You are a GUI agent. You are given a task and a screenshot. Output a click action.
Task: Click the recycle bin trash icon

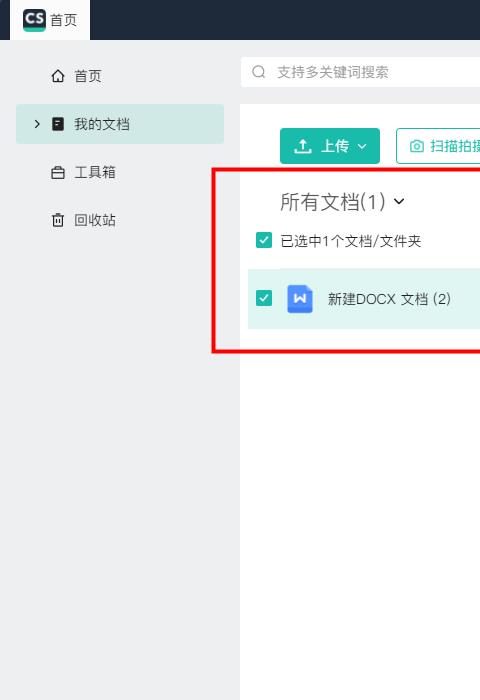(58, 220)
